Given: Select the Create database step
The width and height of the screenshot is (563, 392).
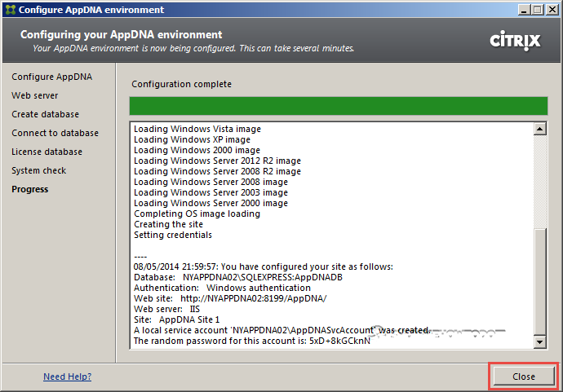Looking at the screenshot, I should coord(45,114).
